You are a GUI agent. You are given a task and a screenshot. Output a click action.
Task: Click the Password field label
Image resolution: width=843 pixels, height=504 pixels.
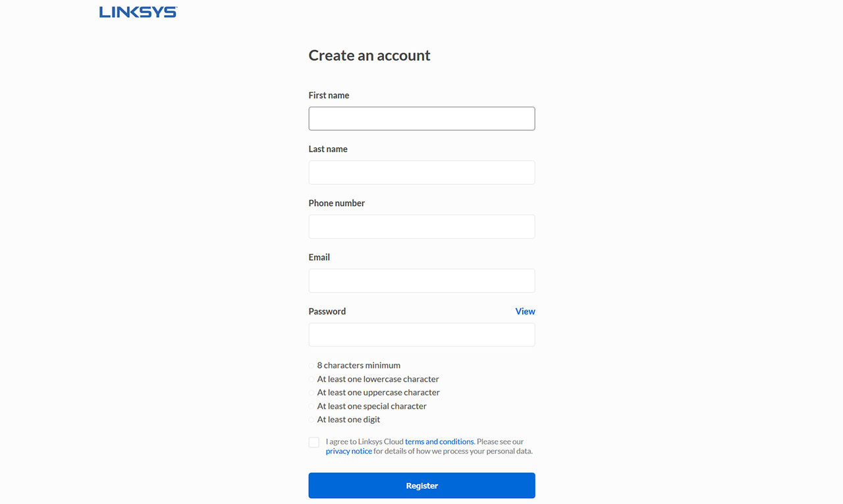[x=327, y=311]
